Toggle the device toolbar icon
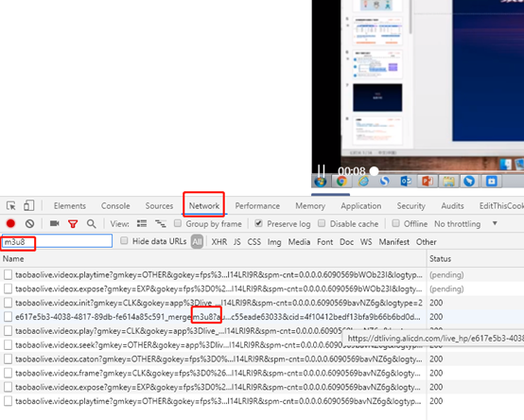 (x=28, y=205)
